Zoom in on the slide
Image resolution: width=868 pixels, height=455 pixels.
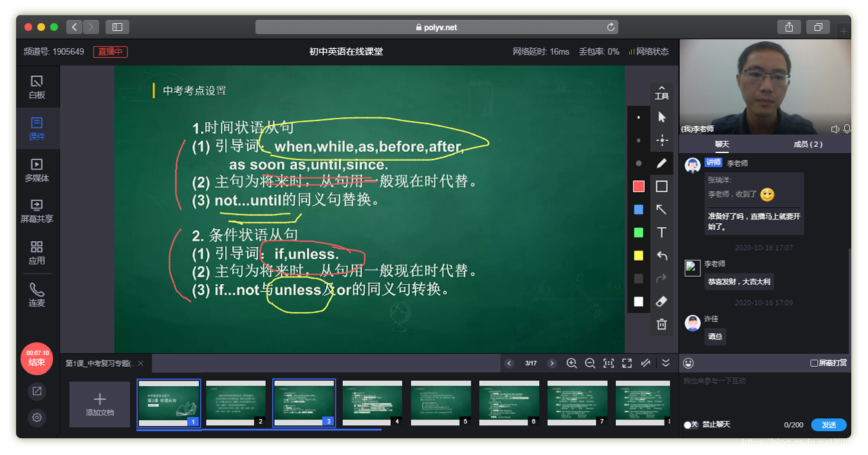pyautogui.click(x=571, y=364)
